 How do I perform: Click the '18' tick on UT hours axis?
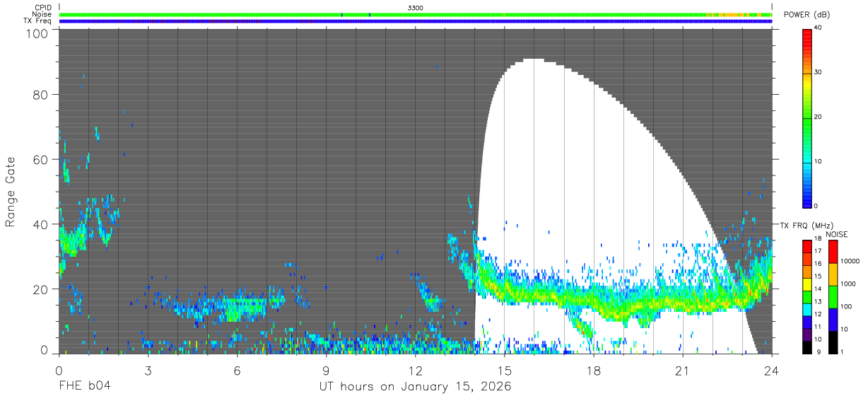click(593, 371)
